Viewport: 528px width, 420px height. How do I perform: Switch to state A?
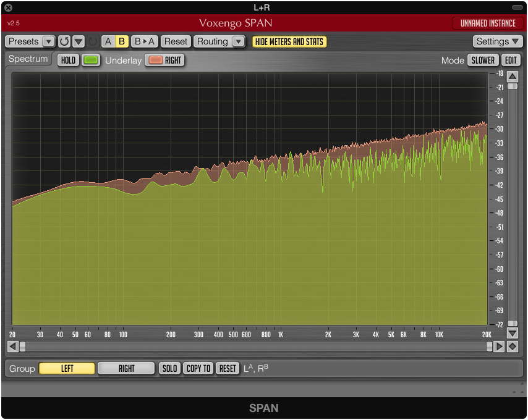[x=108, y=41]
